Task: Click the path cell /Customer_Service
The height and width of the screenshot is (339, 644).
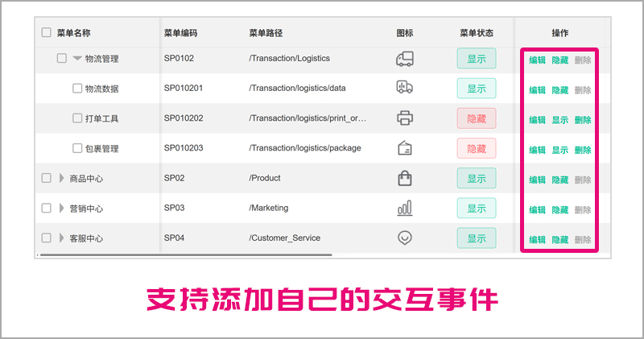Action: tap(285, 238)
